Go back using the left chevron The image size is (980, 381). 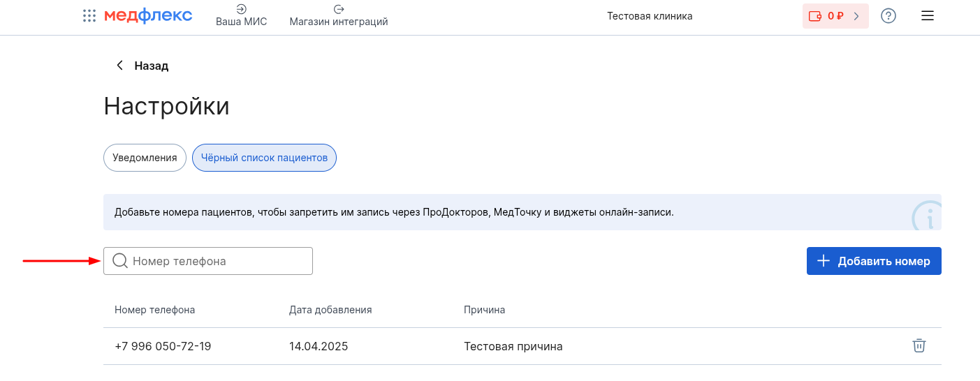(x=120, y=66)
